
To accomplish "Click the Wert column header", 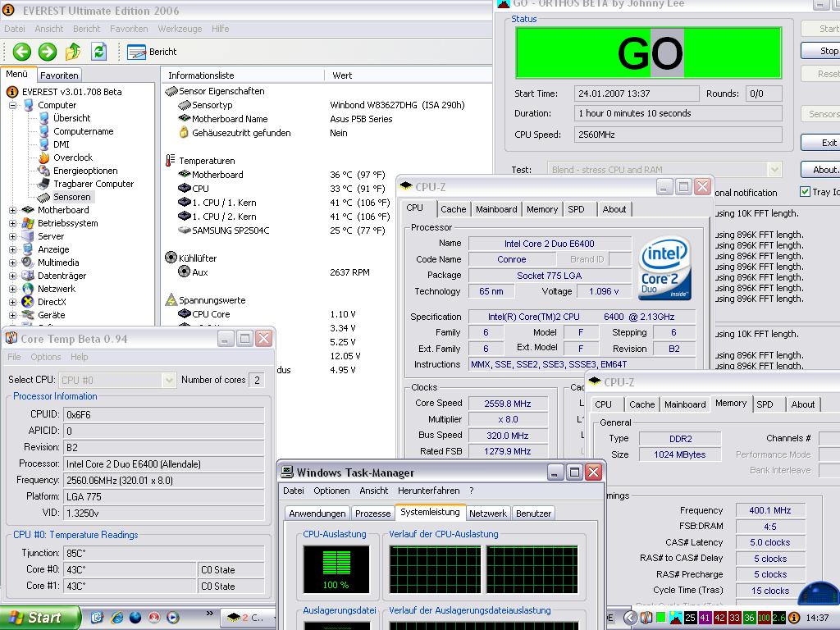I will [409, 75].
